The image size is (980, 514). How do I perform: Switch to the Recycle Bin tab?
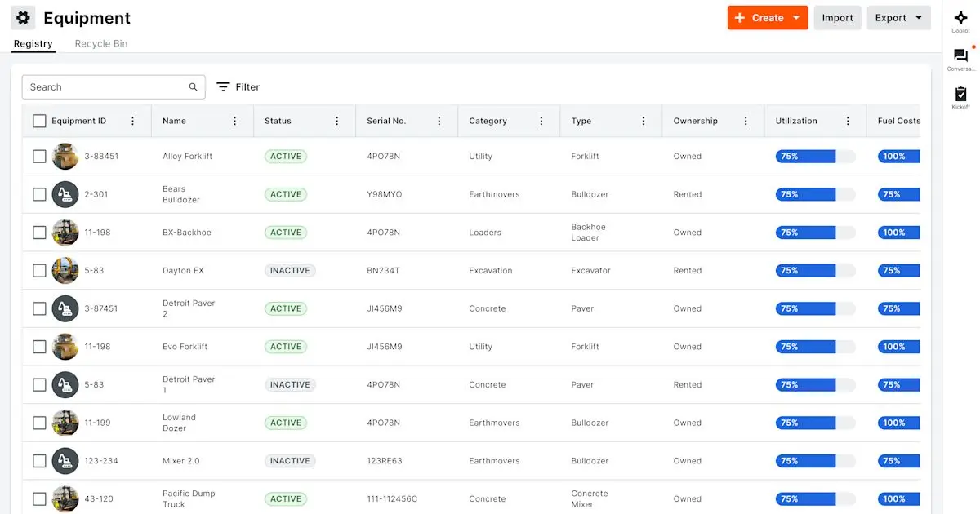point(101,44)
